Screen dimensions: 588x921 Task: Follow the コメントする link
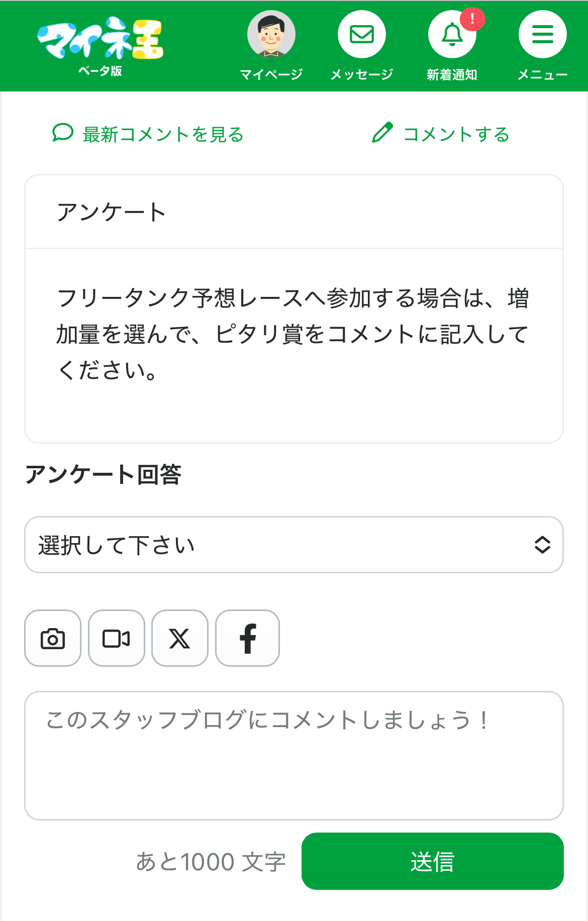(x=456, y=135)
